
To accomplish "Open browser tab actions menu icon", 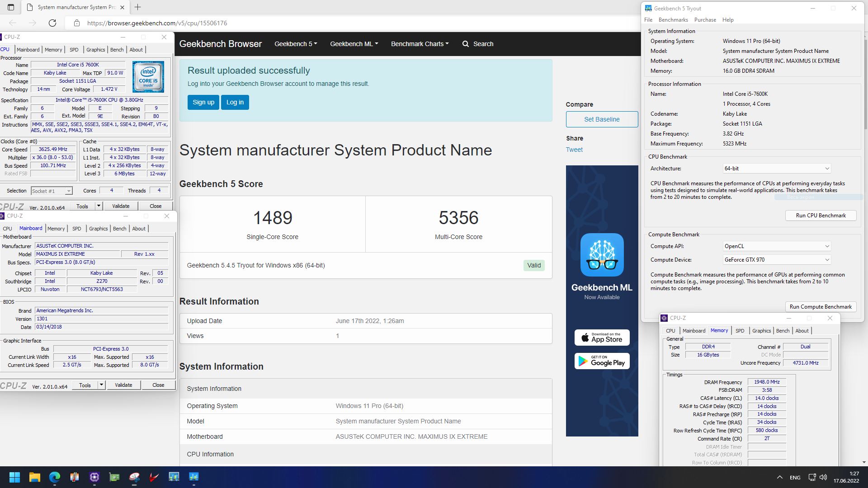I will [11, 7].
